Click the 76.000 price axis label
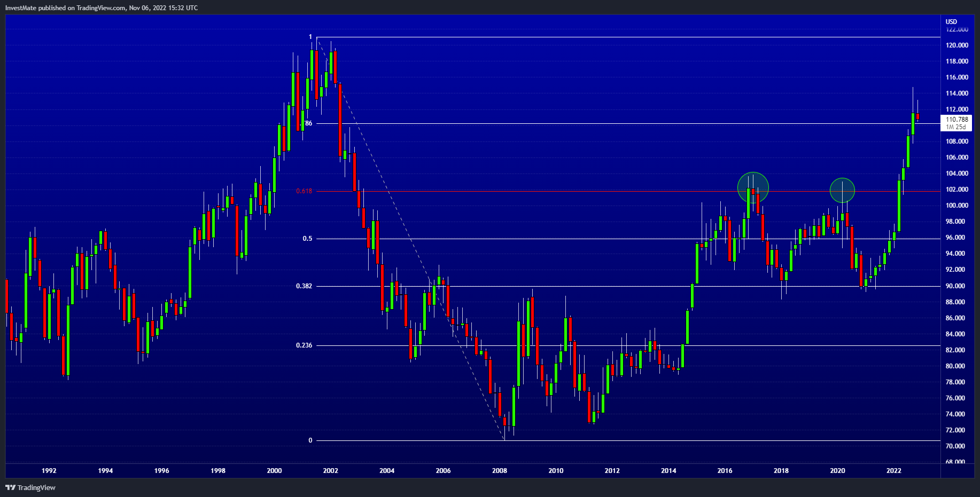Image resolution: width=980 pixels, height=497 pixels. [x=956, y=398]
